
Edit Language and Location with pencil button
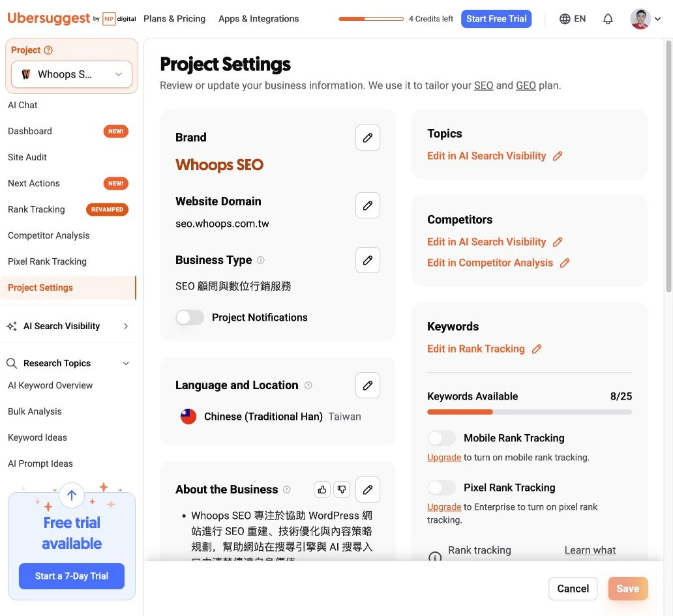point(368,385)
